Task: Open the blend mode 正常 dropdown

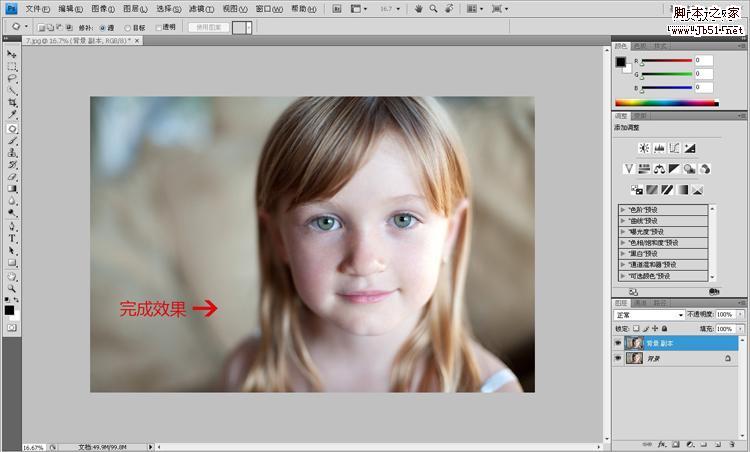Action: (649, 315)
